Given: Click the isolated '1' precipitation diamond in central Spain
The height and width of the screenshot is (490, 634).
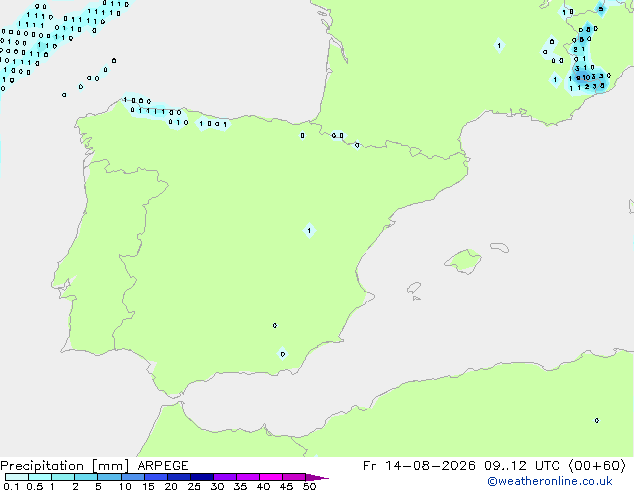Looking at the screenshot, I should point(309,230).
